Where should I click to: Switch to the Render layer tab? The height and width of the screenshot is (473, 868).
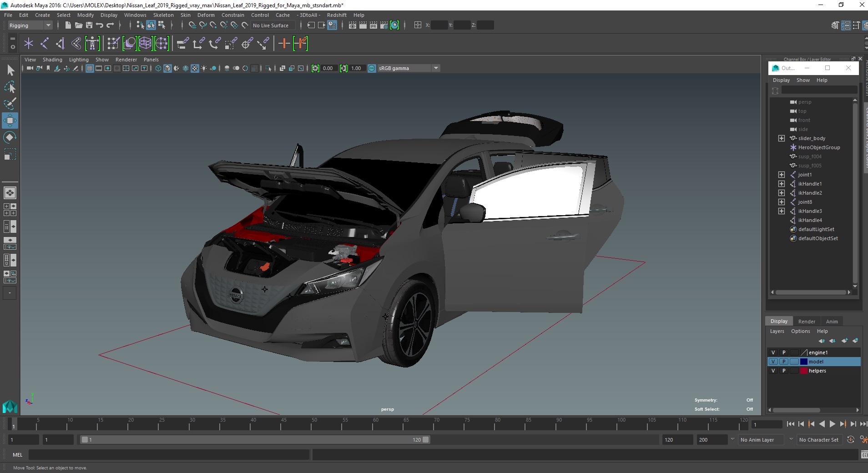(x=807, y=322)
